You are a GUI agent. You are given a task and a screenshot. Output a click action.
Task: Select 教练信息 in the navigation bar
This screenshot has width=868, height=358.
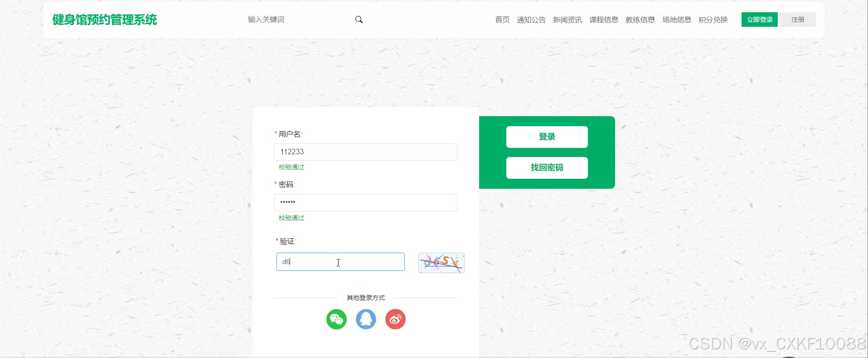coord(640,20)
